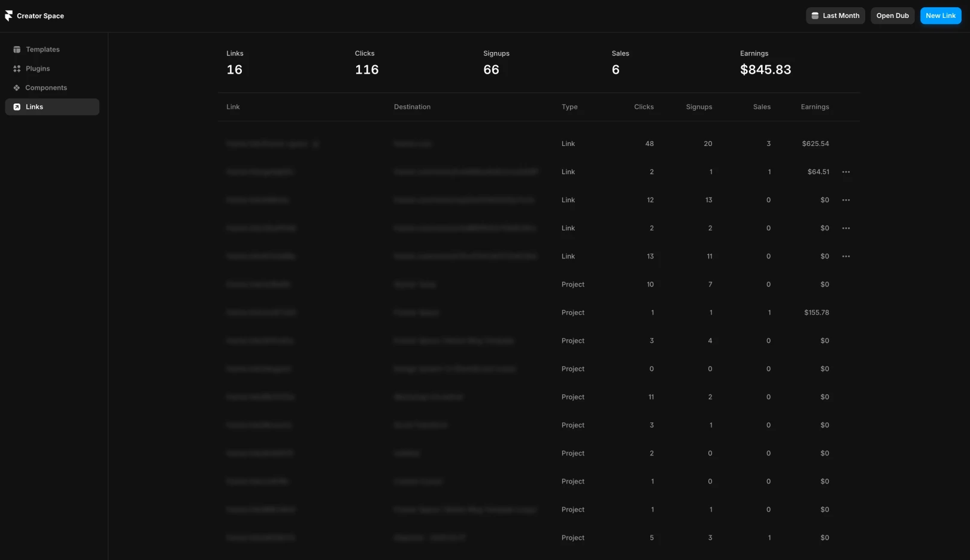Click the calendar icon in Last Month

point(815,16)
